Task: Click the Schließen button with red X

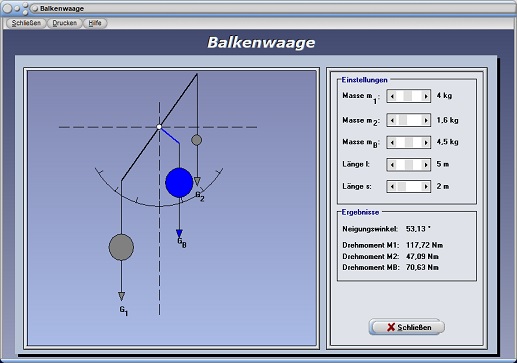Action: tap(407, 327)
